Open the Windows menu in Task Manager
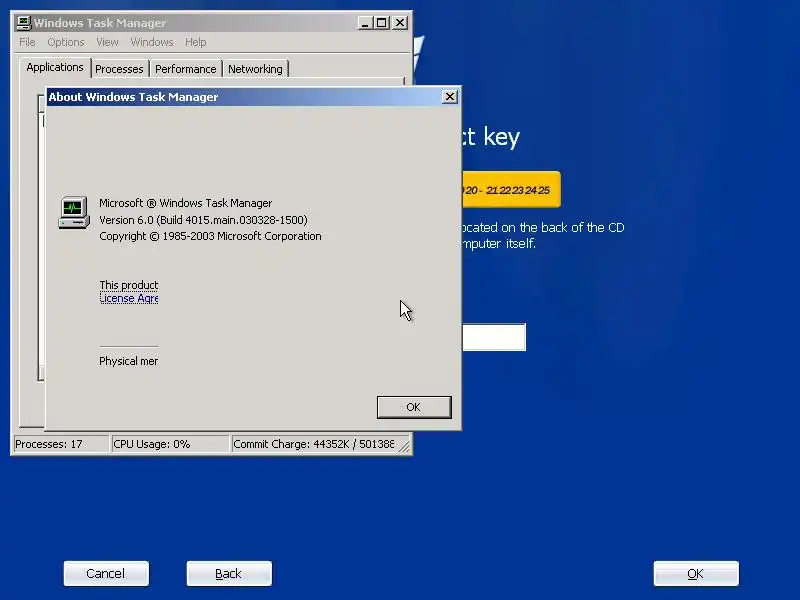 [152, 42]
